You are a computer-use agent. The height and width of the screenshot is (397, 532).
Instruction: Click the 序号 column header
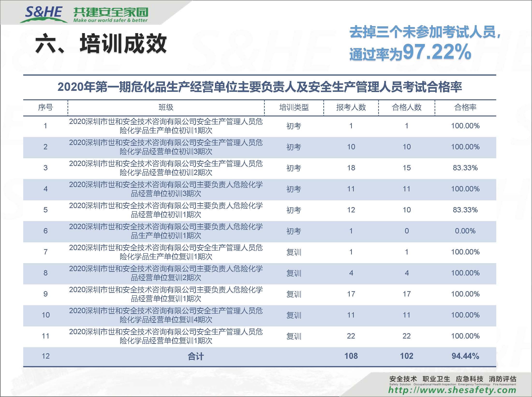(x=45, y=107)
